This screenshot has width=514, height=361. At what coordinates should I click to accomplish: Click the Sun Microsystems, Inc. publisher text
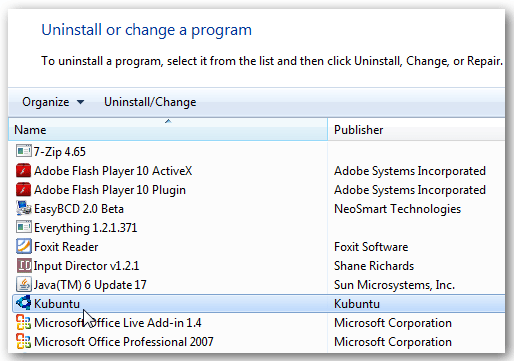click(x=394, y=285)
